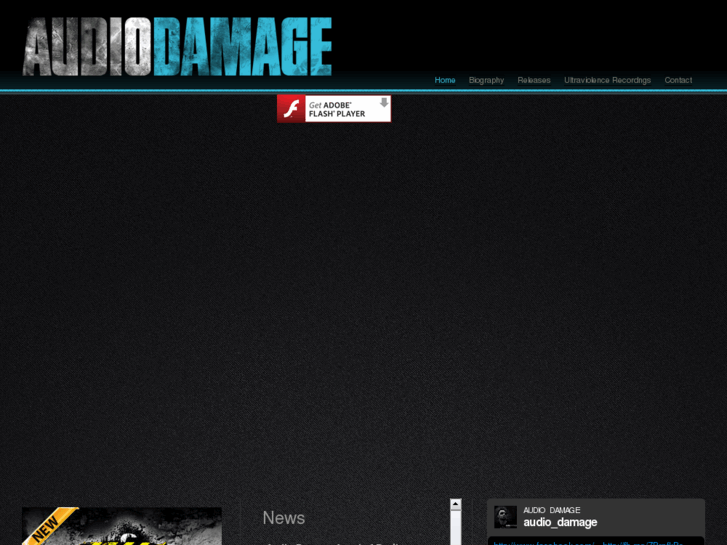Click the red Flash logo icon

coord(291,109)
